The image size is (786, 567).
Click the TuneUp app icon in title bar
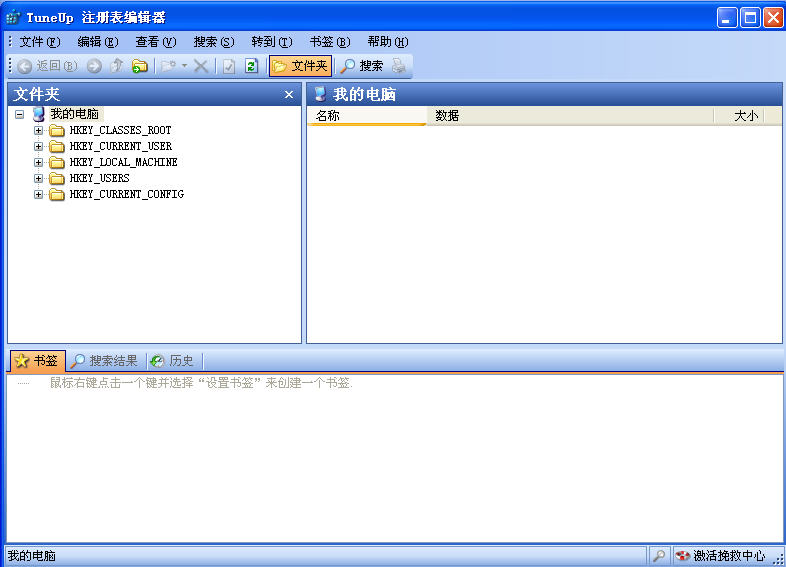coord(14,18)
